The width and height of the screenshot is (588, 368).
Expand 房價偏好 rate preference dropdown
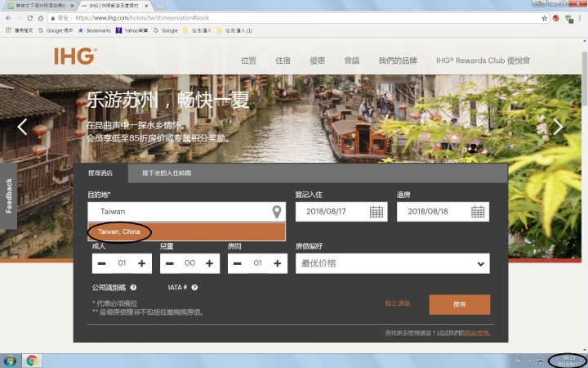[x=393, y=263]
